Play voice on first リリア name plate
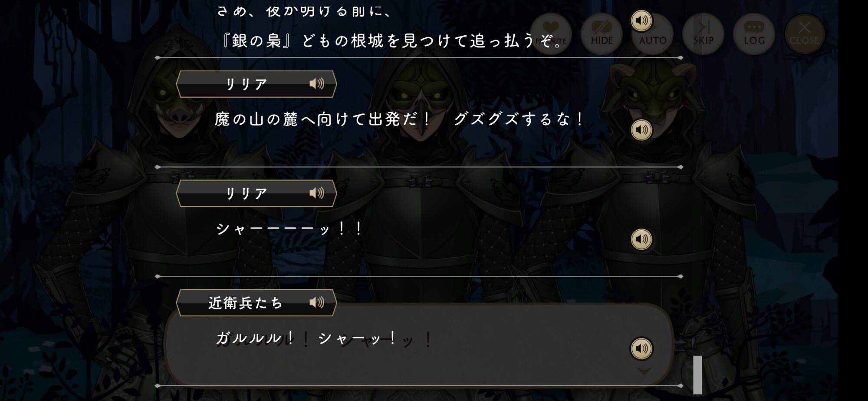The image size is (868, 401). coord(317,83)
